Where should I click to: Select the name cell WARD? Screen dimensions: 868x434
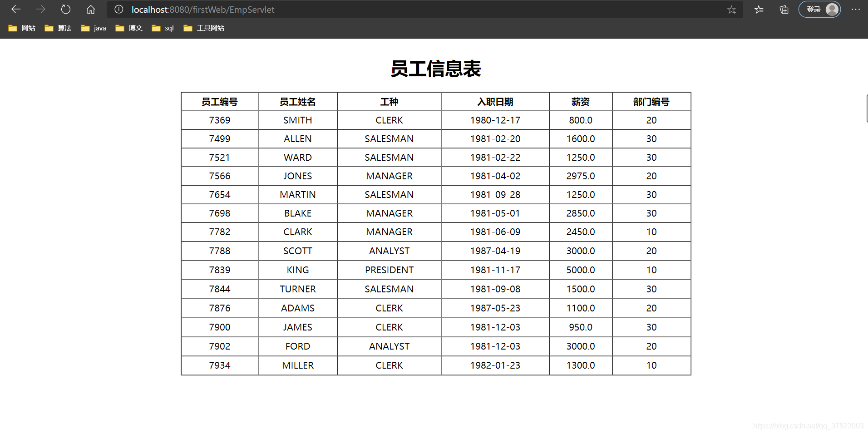pyautogui.click(x=298, y=158)
